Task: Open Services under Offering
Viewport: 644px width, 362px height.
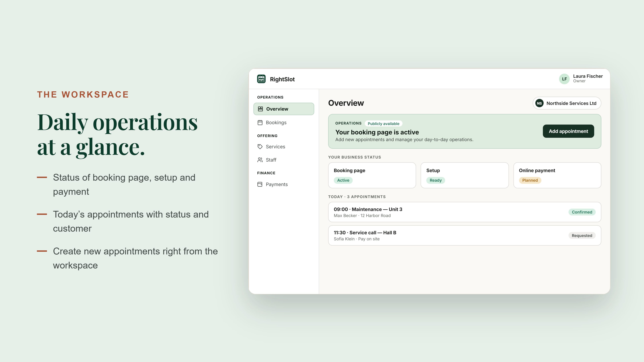Action: pos(284,147)
